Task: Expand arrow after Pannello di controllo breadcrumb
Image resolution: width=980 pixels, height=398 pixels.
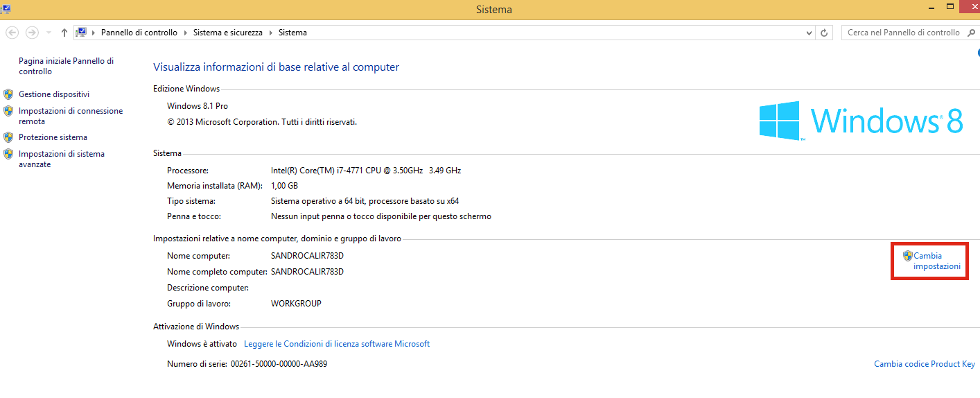Action: pos(185,33)
